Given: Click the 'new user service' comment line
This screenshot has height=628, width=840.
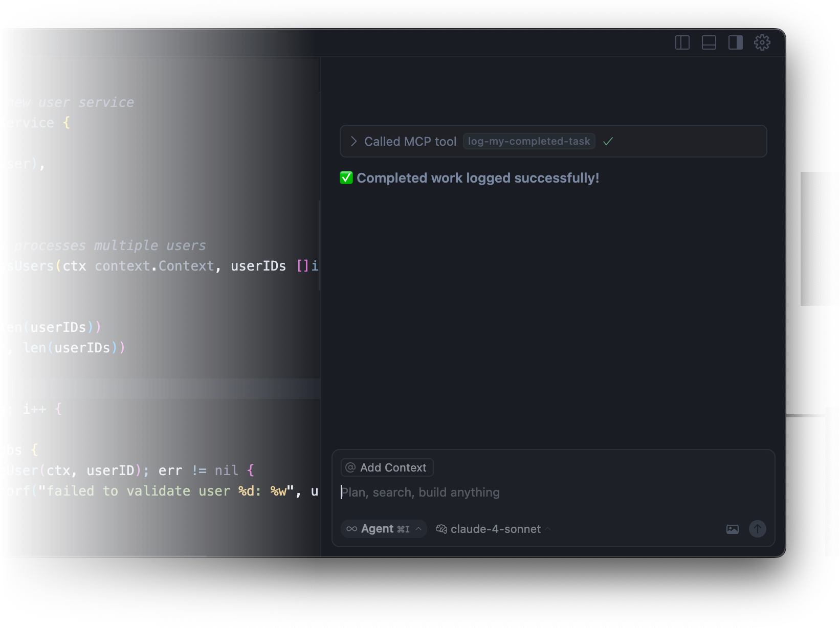Looking at the screenshot, I should click(x=71, y=102).
